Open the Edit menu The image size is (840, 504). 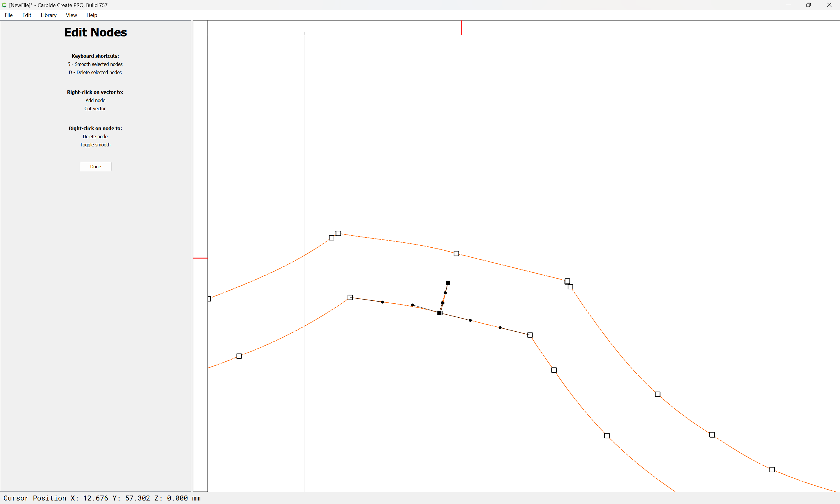(x=27, y=15)
